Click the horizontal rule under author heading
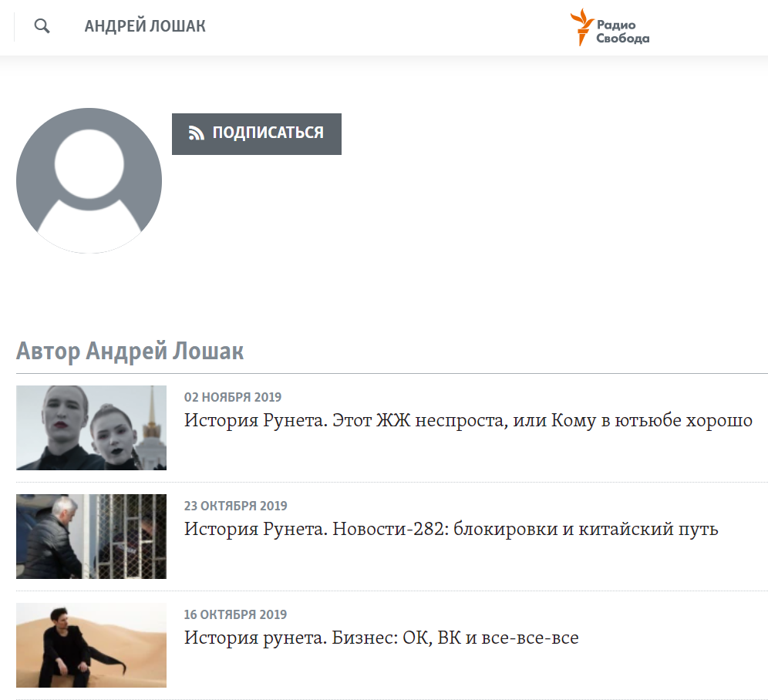This screenshot has height=700, width=768. 392,373
